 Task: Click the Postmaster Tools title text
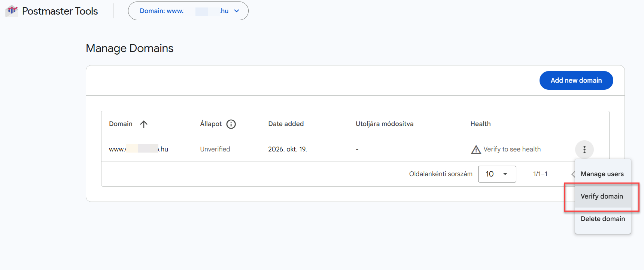click(x=60, y=11)
